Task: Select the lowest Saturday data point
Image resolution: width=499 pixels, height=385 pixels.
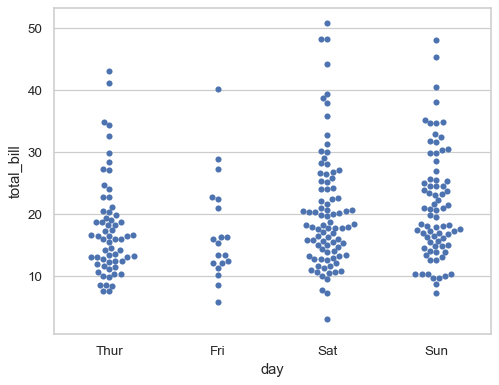Action: click(x=327, y=319)
